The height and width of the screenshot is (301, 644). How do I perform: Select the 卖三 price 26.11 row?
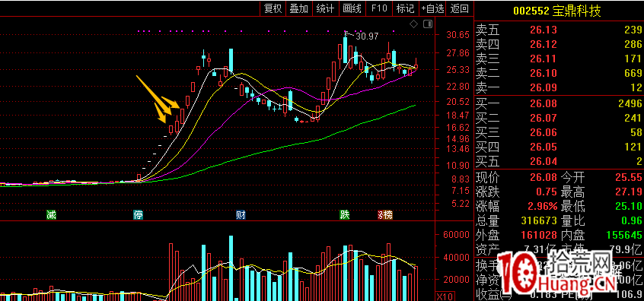click(x=559, y=59)
